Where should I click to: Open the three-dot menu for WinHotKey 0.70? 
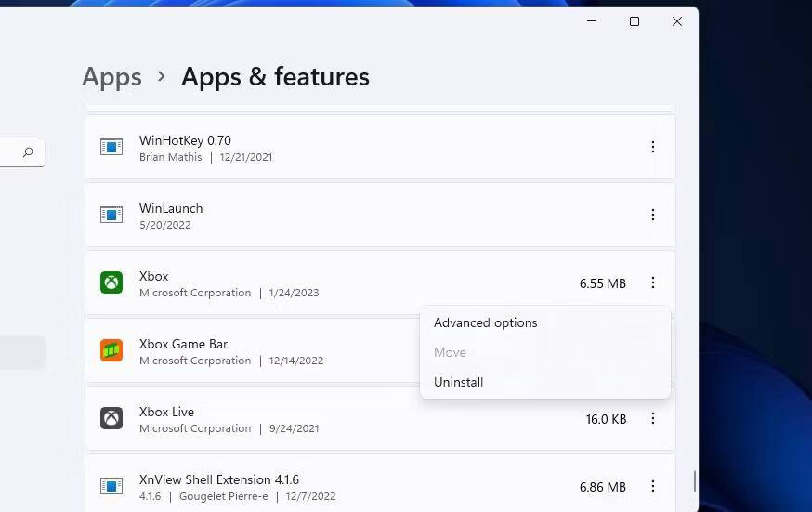coord(653,147)
